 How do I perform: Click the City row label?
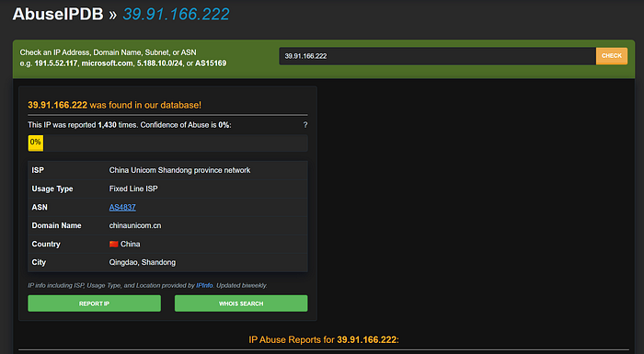(x=39, y=262)
